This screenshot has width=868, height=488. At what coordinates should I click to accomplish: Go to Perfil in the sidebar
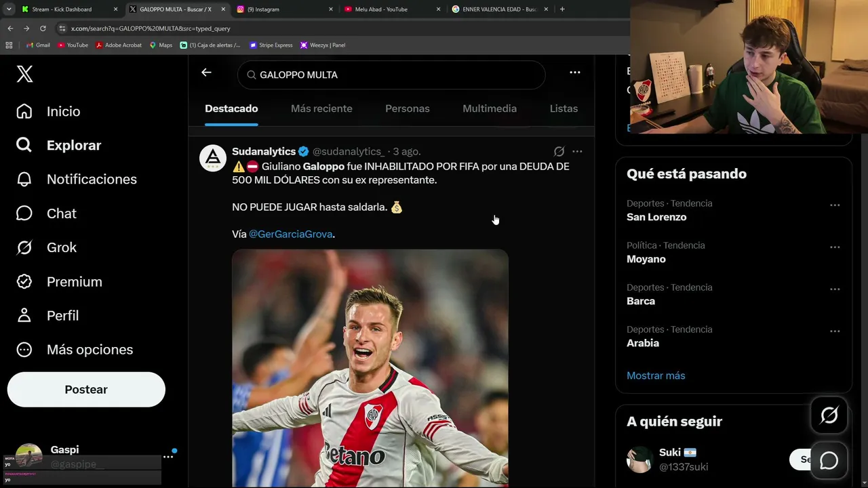47,315
